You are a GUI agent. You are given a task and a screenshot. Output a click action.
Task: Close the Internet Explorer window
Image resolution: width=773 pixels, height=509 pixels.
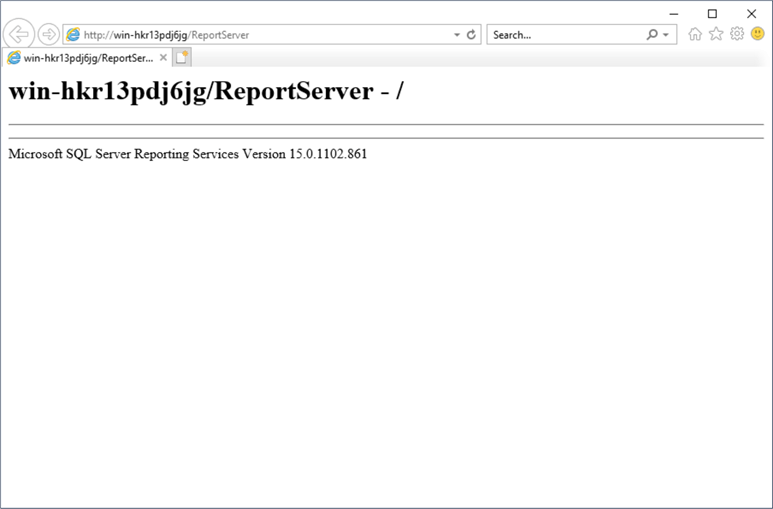[751, 14]
